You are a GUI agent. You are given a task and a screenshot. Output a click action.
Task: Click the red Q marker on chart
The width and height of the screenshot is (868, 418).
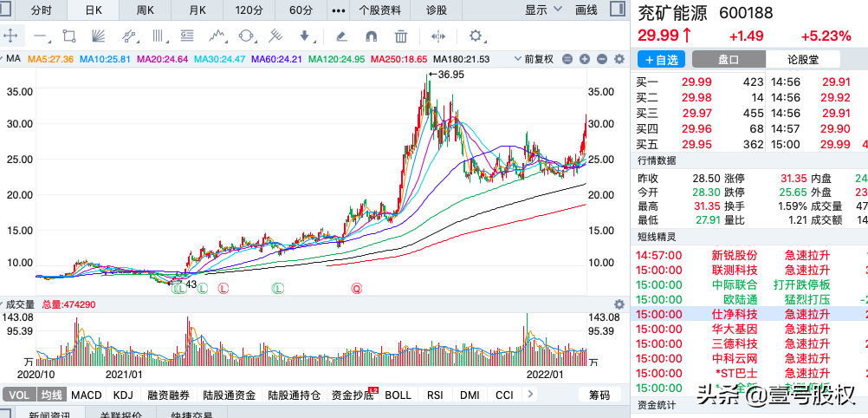pos(357,288)
